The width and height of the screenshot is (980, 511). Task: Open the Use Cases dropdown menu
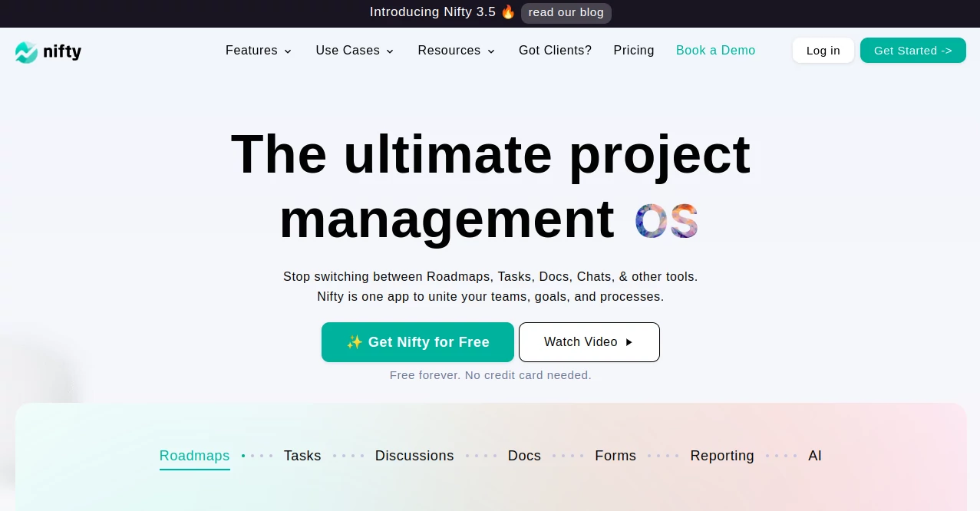pos(355,51)
